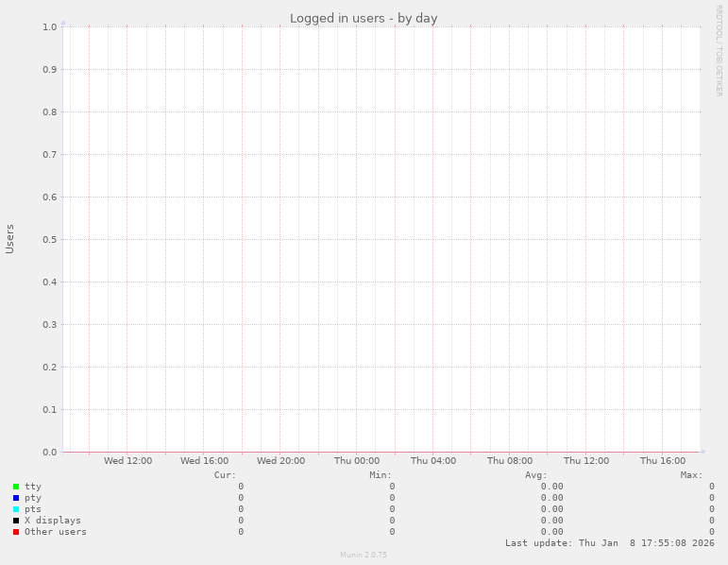728x565 pixels.
Task: Click the graph title 'Logged in users - by day'
Action: pos(364,18)
